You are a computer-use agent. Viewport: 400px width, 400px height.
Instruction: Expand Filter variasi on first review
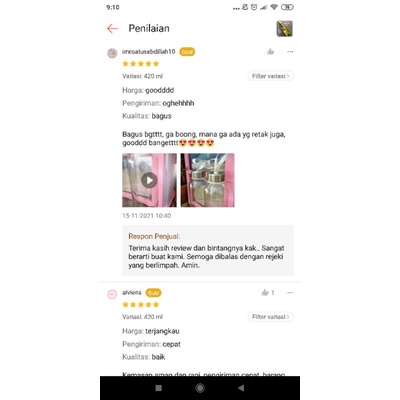tap(270, 76)
